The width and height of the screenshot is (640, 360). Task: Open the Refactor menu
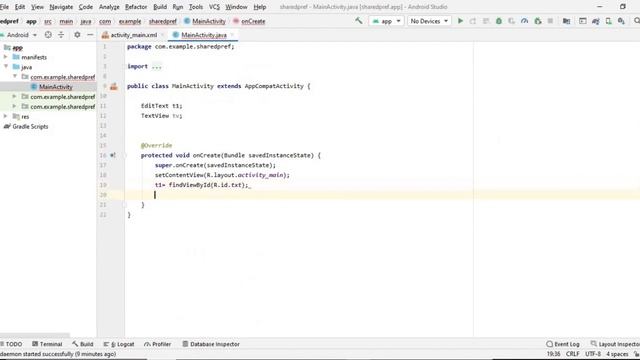point(136,7)
